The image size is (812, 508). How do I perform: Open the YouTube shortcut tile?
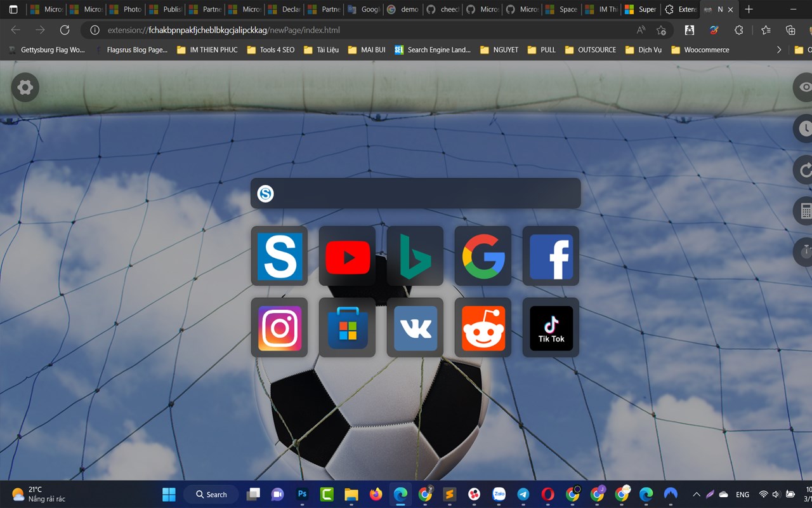[348, 256]
